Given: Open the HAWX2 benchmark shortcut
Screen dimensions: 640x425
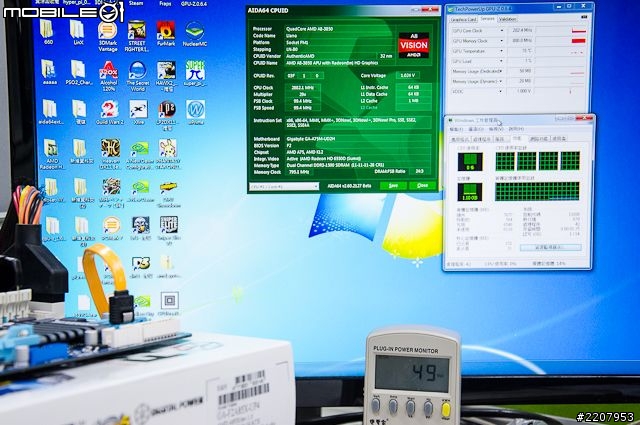Looking at the screenshot, I should tap(167, 76).
